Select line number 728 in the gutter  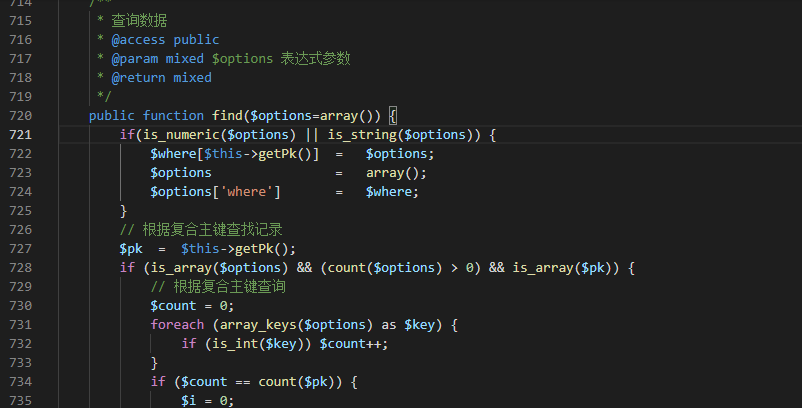click(x=20, y=267)
